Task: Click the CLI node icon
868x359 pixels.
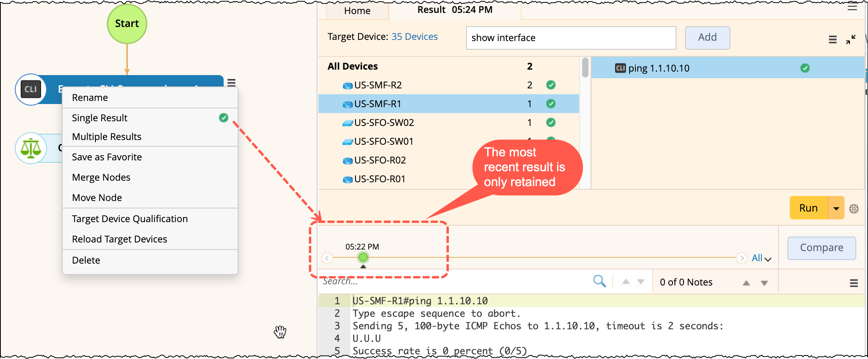Action: (x=31, y=90)
